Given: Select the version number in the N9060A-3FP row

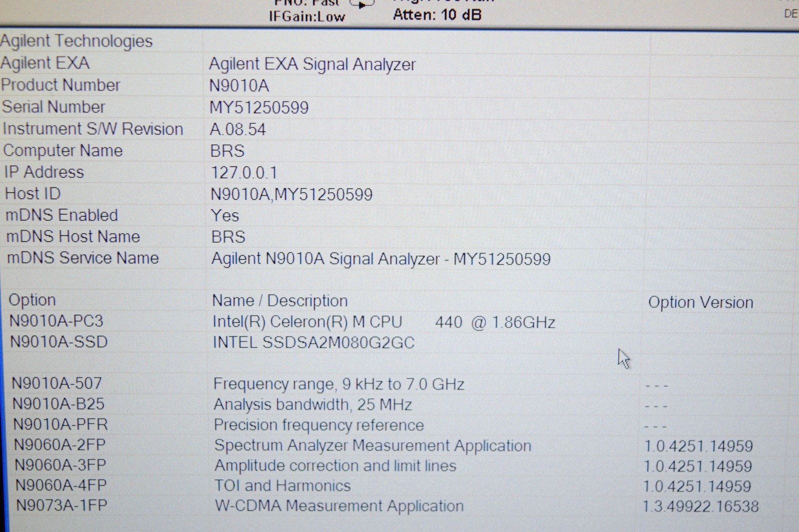Looking at the screenshot, I should (x=698, y=467).
